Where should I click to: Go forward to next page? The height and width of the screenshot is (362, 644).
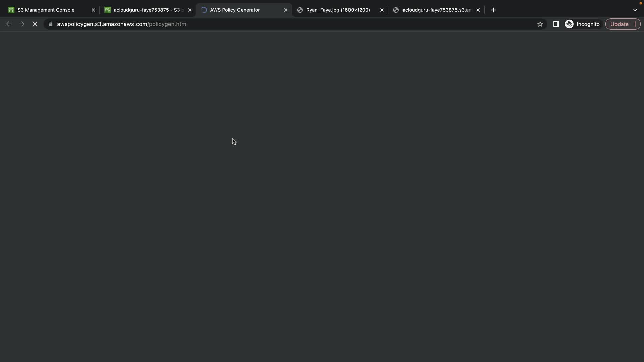coord(22,24)
